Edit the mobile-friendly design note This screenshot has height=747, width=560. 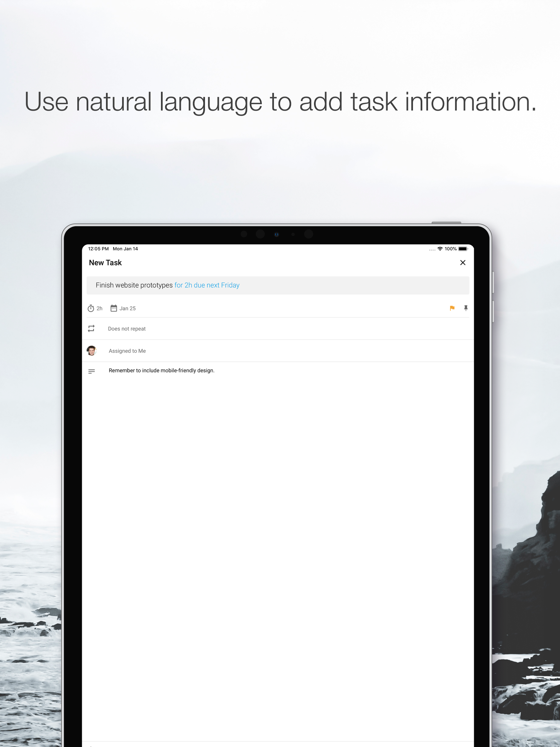[161, 370]
